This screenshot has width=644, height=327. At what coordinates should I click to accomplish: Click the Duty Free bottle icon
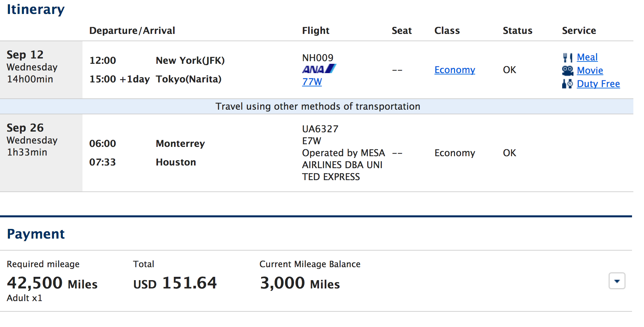(x=567, y=84)
